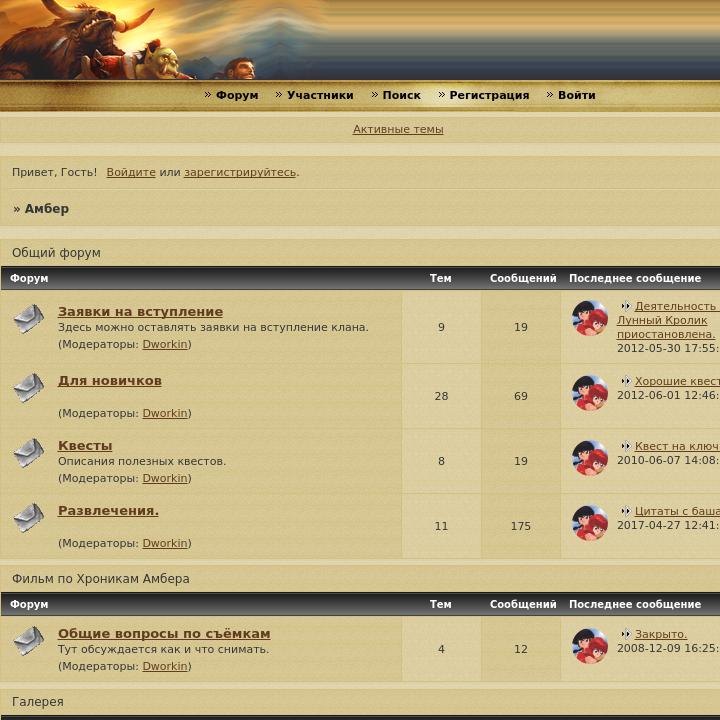Click the Амбер breadcrumb title
720x720 pixels.
pyautogui.click(x=47, y=208)
